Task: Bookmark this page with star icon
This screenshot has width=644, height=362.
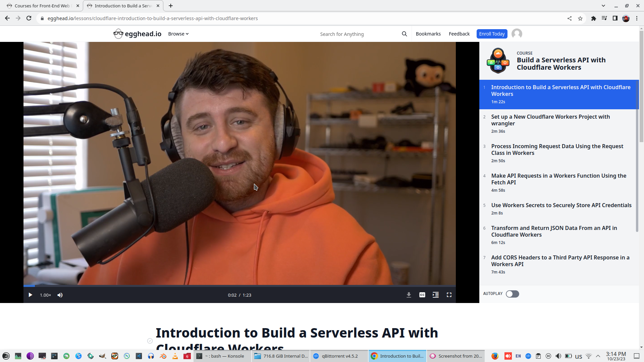Action: pos(580,18)
